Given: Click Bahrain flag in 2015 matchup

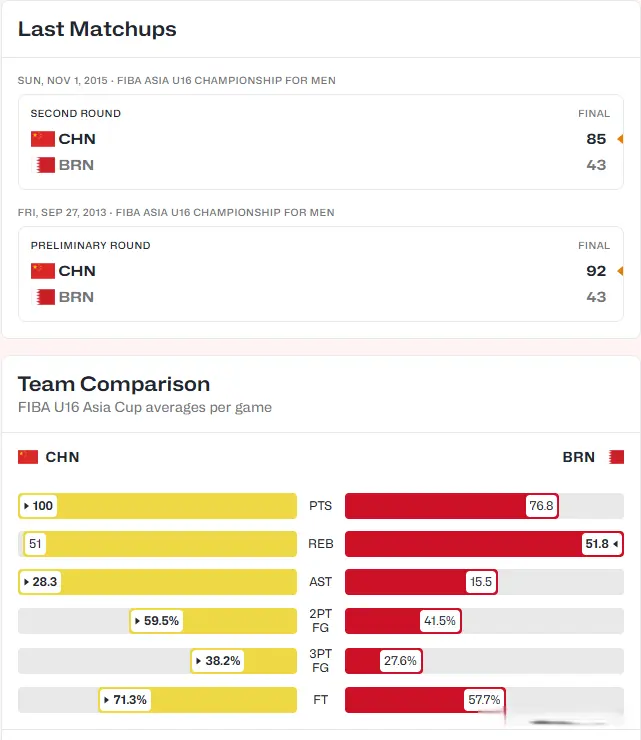Looking at the screenshot, I should pos(42,165).
